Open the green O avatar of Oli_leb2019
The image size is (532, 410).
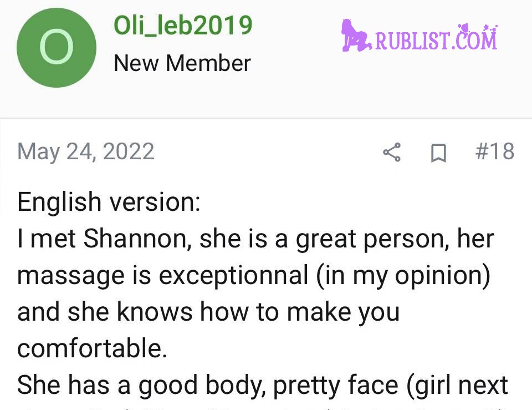(57, 48)
